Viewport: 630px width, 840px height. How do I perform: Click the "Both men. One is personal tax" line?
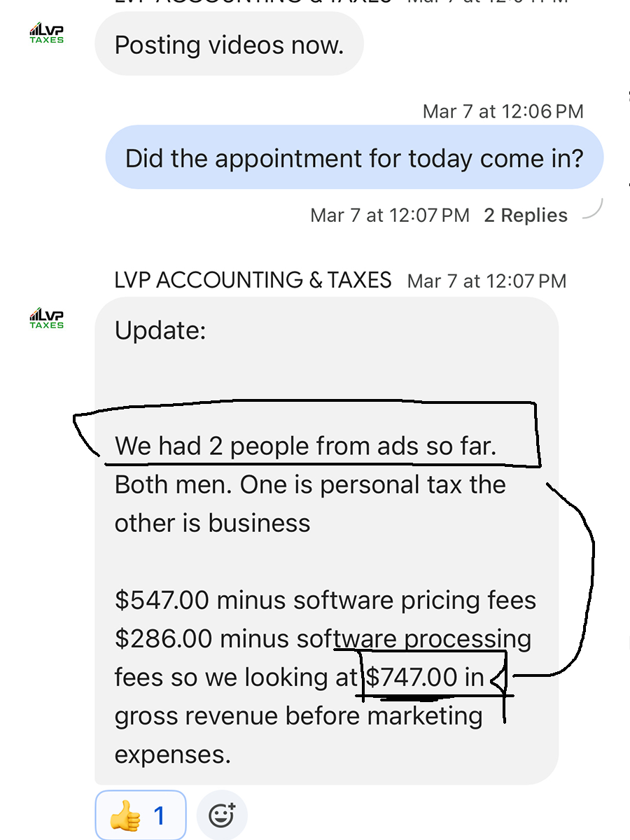click(309, 485)
